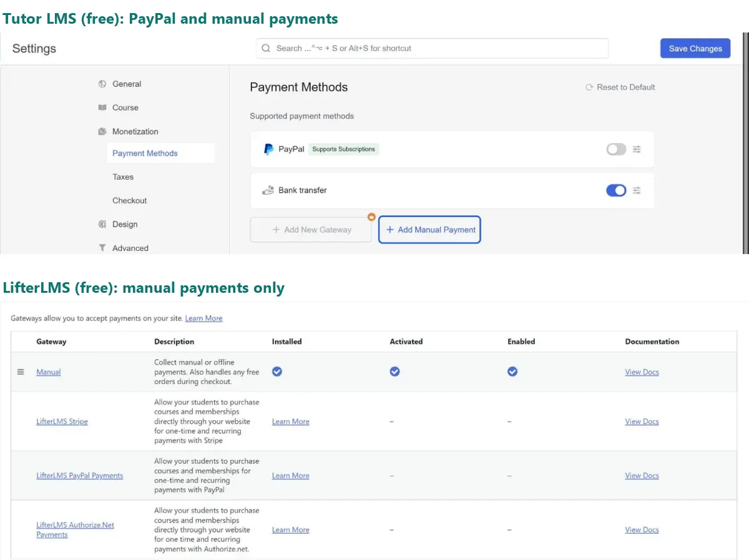Enable the PayPal payment toggle

click(x=616, y=149)
